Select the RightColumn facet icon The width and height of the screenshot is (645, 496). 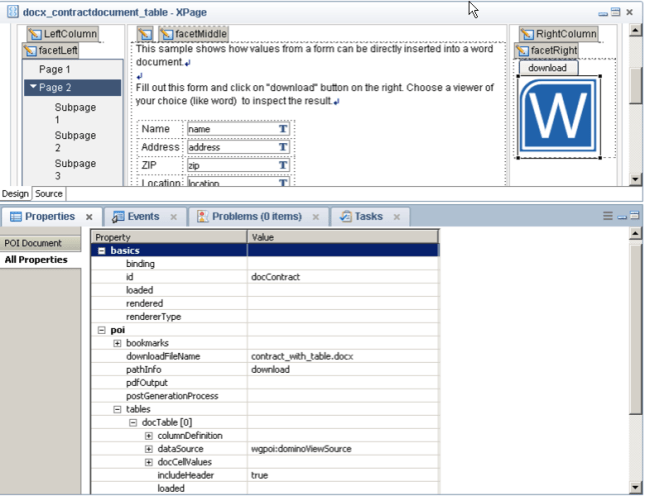point(527,34)
